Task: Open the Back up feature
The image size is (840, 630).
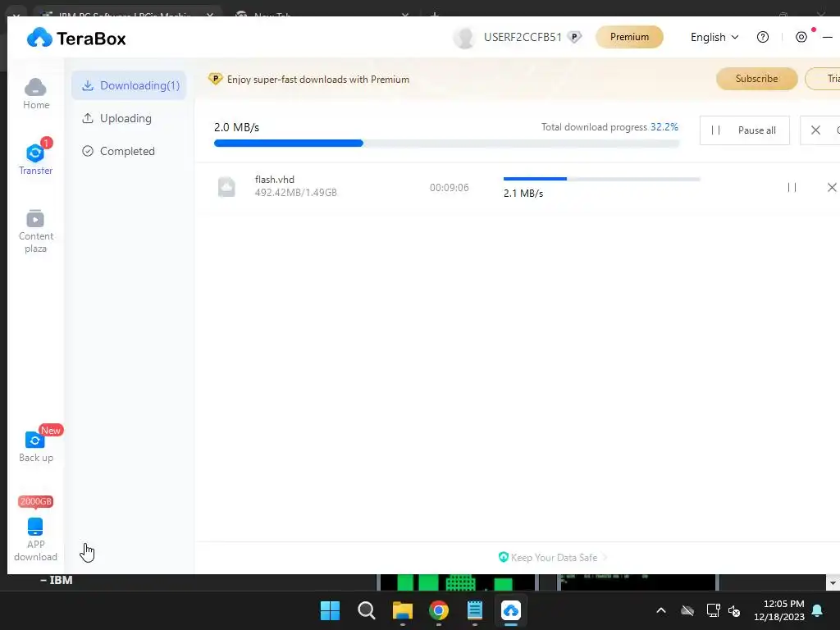Action: [x=36, y=446]
